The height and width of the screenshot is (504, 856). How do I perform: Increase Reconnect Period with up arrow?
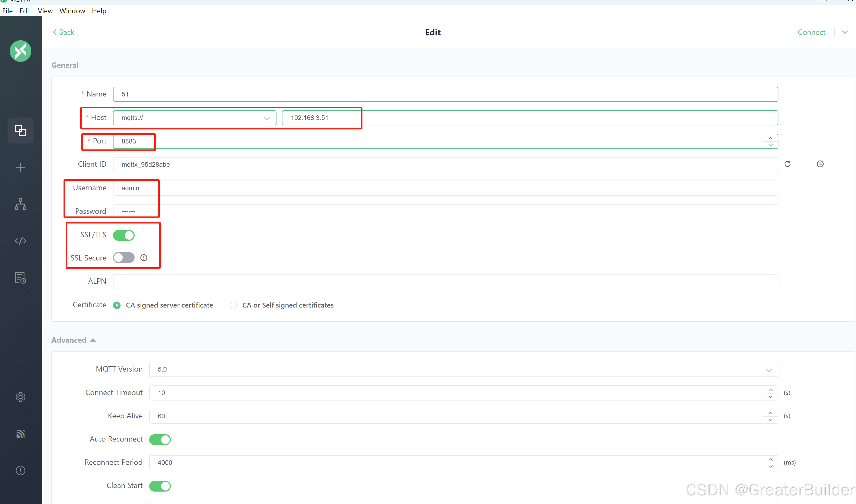pos(770,459)
